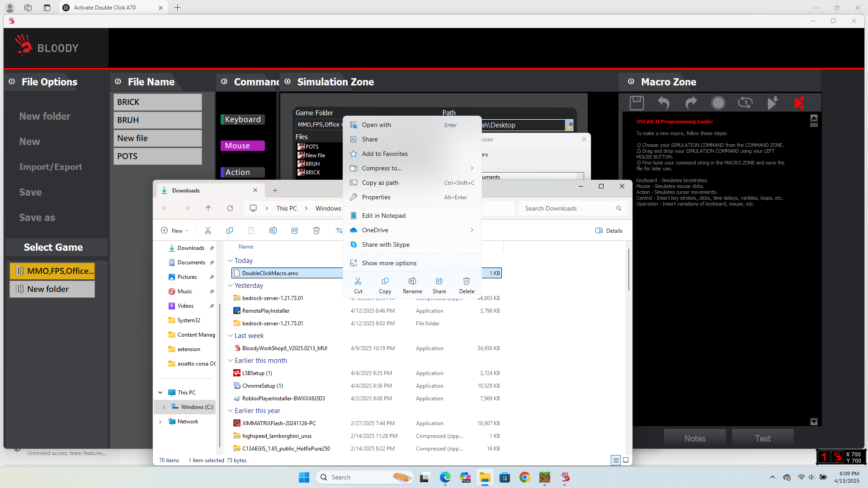Click the record circle in Macro Zone
The height and width of the screenshot is (488, 868).
coord(718,103)
